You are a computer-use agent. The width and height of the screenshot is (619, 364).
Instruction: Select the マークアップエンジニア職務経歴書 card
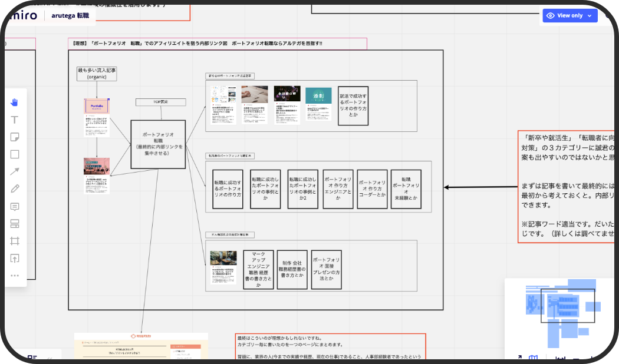(259, 269)
